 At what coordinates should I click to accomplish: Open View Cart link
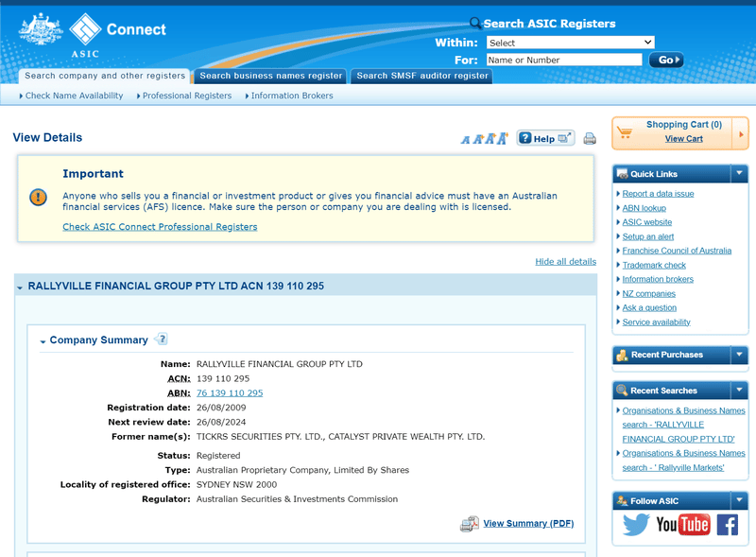683,139
